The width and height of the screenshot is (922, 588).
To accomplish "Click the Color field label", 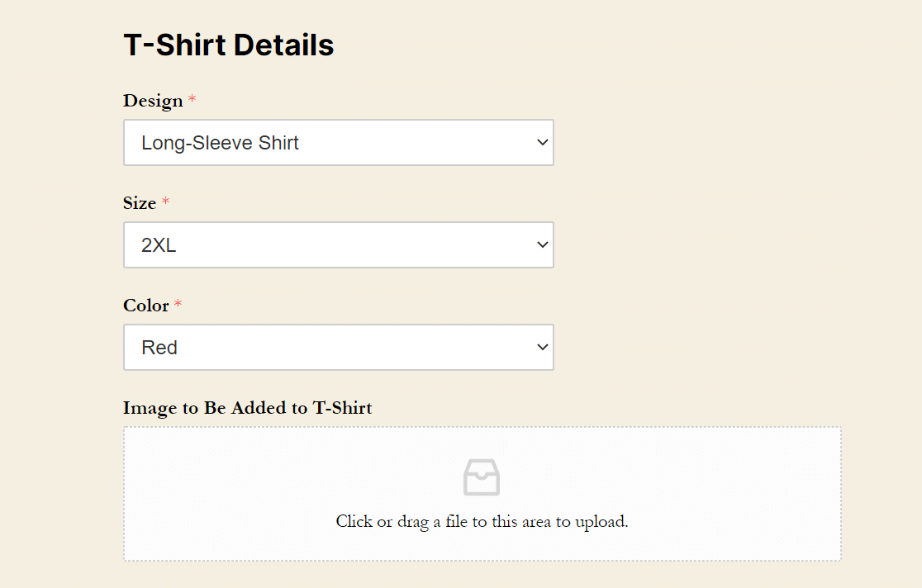I will (x=145, y=306).
